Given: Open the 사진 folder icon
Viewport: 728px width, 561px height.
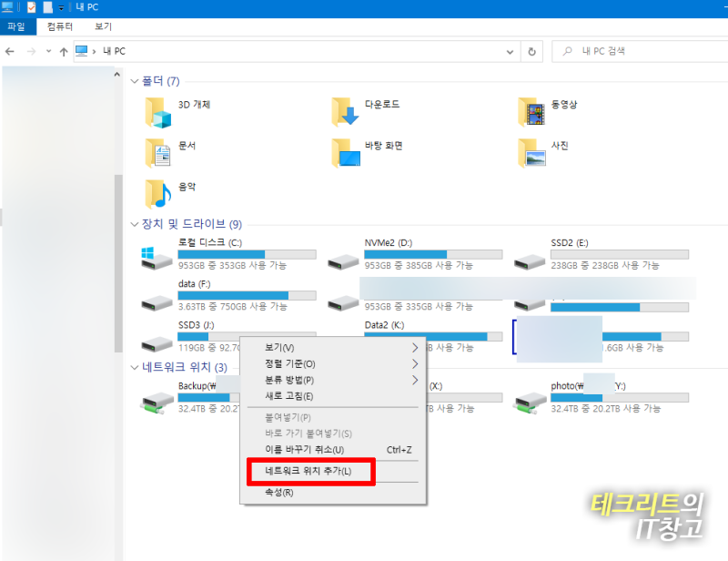Looking at the screenshot, I should [x=531, y=153].
